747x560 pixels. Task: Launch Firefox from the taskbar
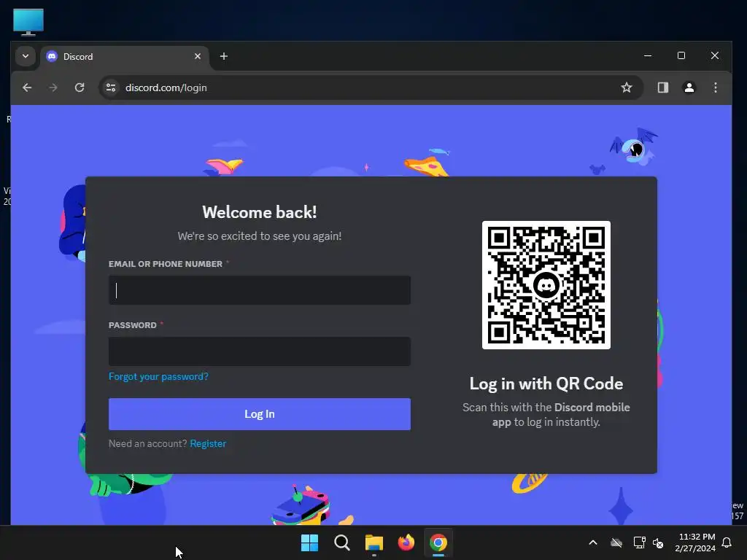coord(406,542)
